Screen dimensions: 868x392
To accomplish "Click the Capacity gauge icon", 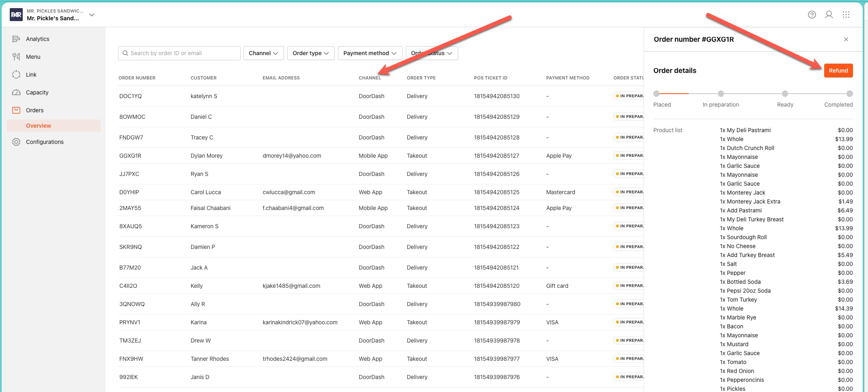I will click(16, 92).
